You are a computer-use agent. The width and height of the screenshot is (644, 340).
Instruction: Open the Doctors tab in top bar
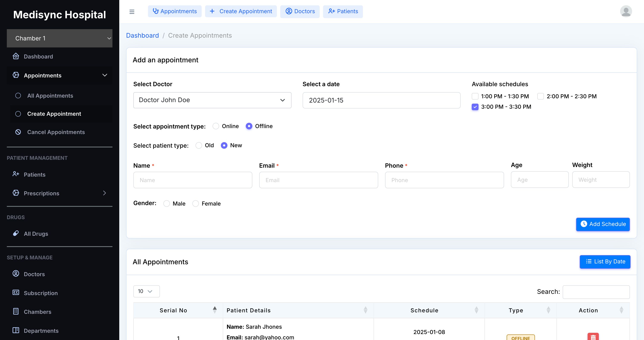click(x=300, y=11)
